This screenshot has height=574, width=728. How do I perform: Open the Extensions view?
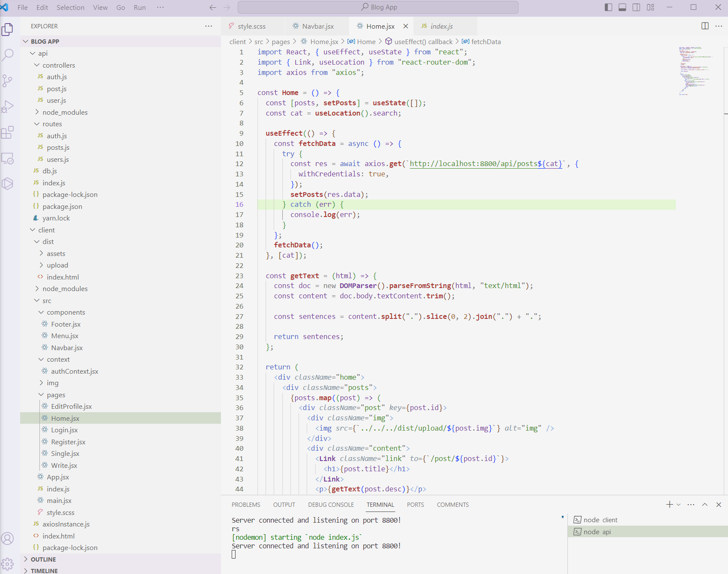8,132
